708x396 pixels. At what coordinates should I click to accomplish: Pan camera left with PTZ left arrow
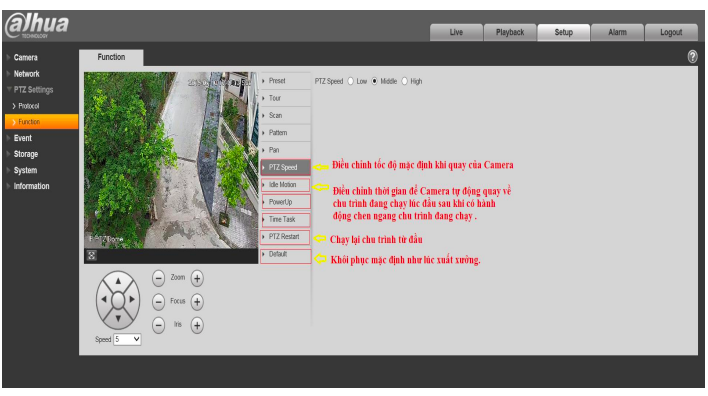[104, 299]
